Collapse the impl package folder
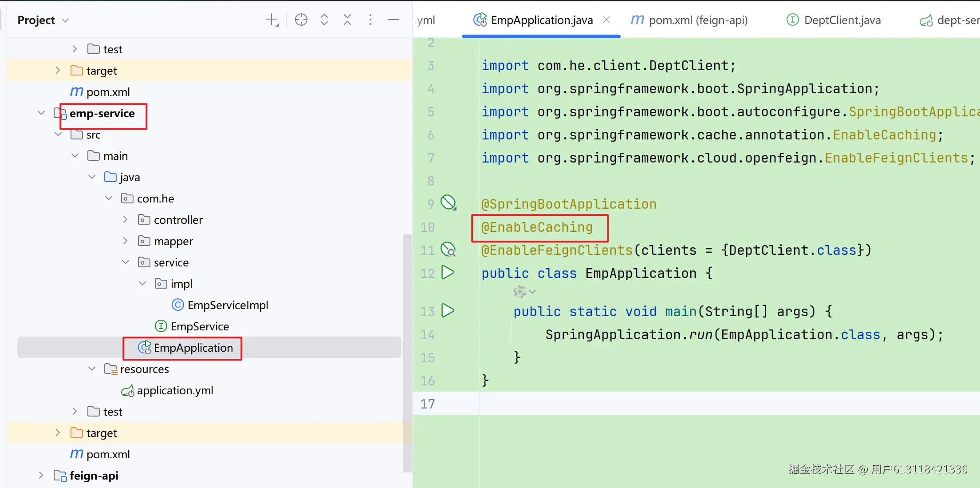The image size is (980, 488). pos(142,284)
